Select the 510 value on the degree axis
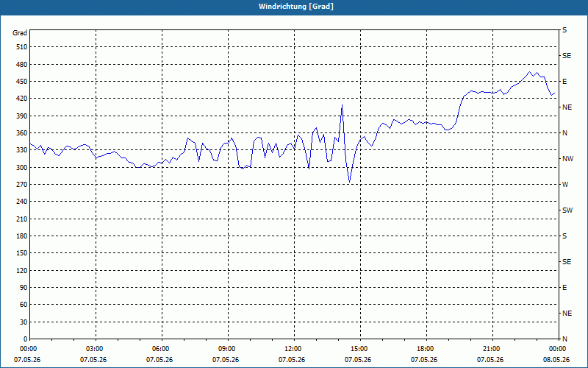This screenshot has height=368, width=588. (22, 47)
